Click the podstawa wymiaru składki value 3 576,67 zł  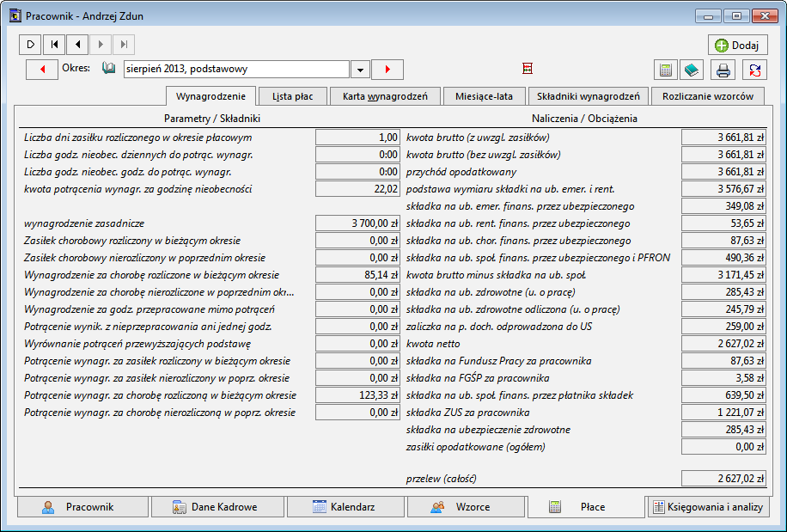[723, 189]
